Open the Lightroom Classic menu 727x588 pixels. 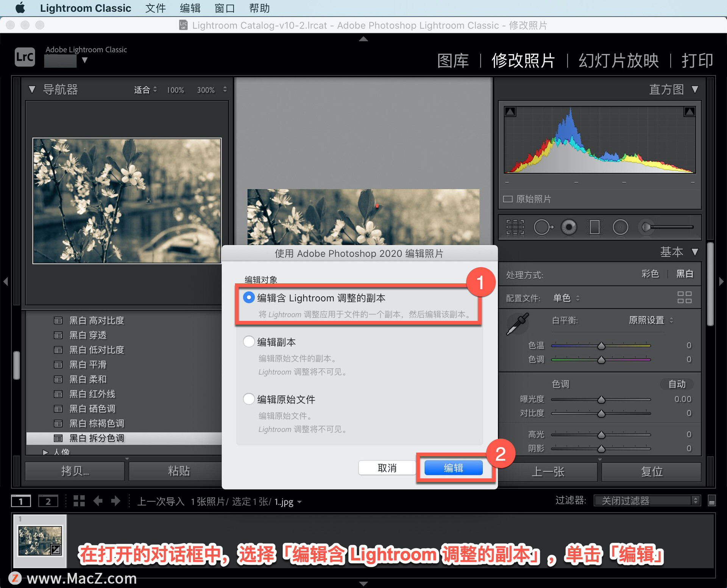pyautogui.click(x=86, y=8)
